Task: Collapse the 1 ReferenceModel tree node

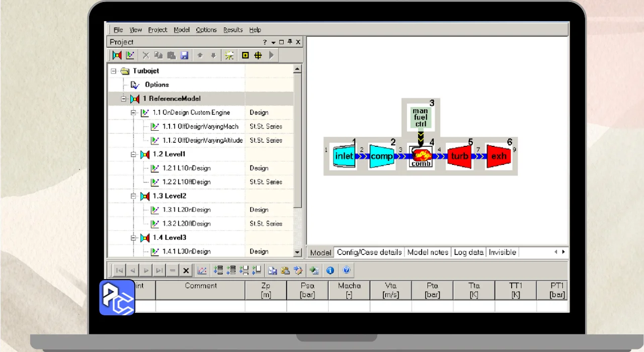Action: point(124,99)
